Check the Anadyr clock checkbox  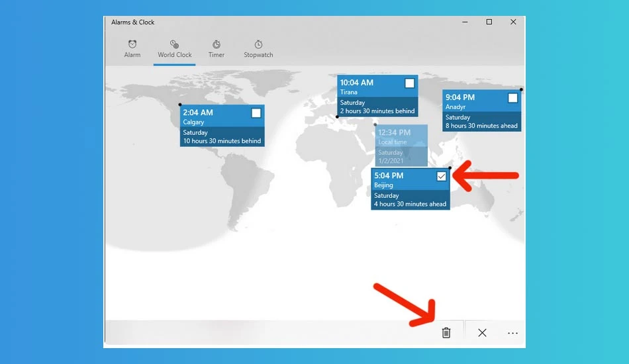(x=512, y=98)
